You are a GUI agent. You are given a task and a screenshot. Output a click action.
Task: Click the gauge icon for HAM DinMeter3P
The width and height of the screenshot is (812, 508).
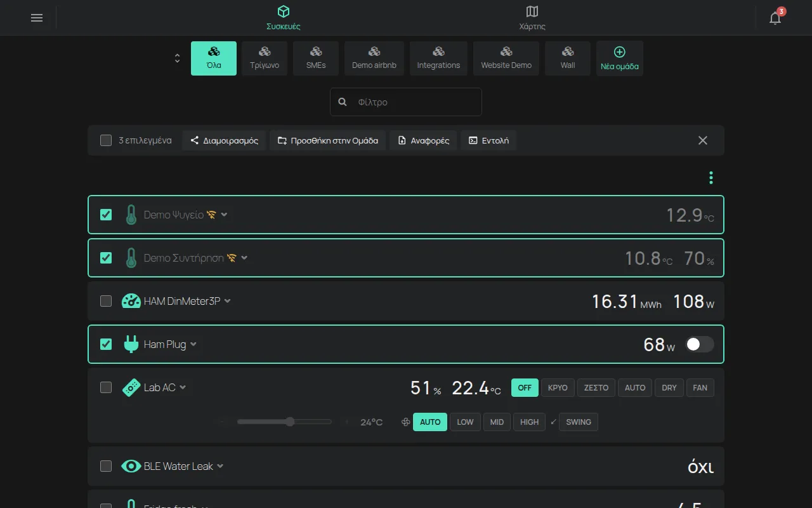(x=131, y=301)
